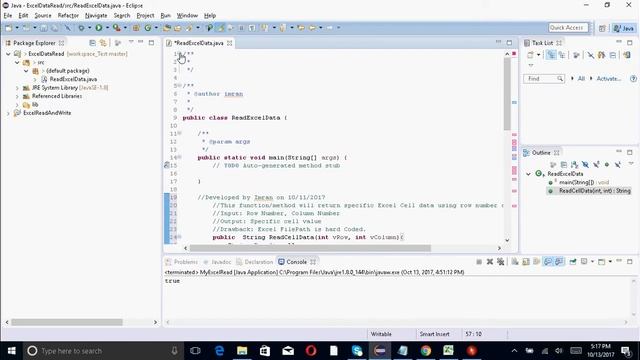Click the New Java Class icon

pyautogui.click(x=148, y=28)
